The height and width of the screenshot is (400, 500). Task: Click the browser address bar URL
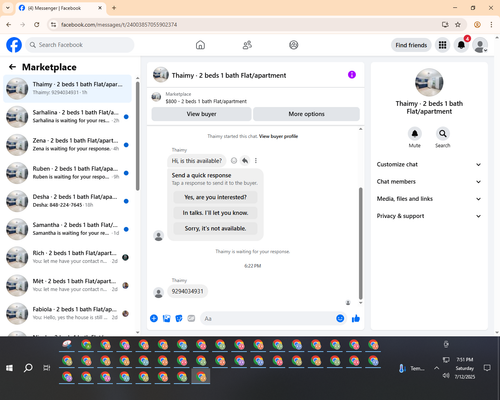click(x=119, y=25)
